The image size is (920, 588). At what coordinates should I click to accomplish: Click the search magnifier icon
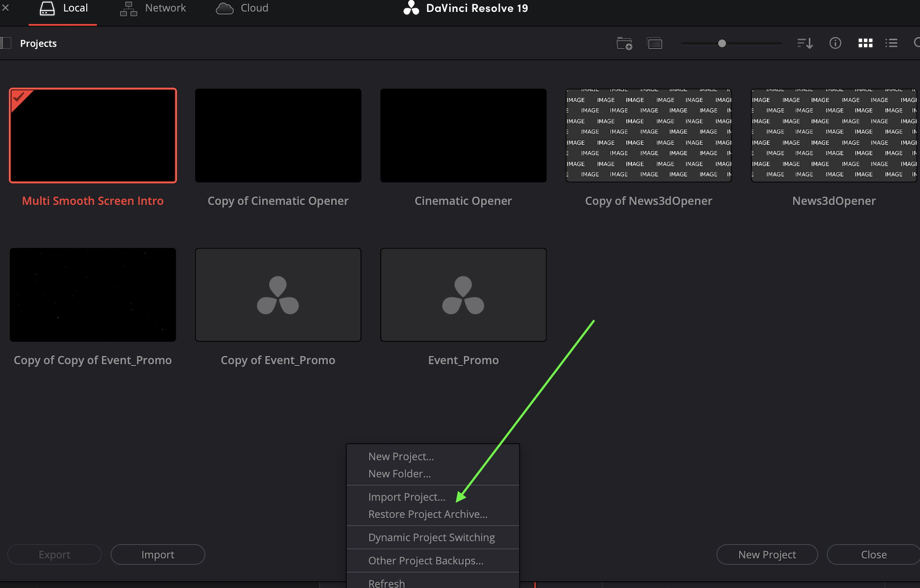[x=916, y=43]
